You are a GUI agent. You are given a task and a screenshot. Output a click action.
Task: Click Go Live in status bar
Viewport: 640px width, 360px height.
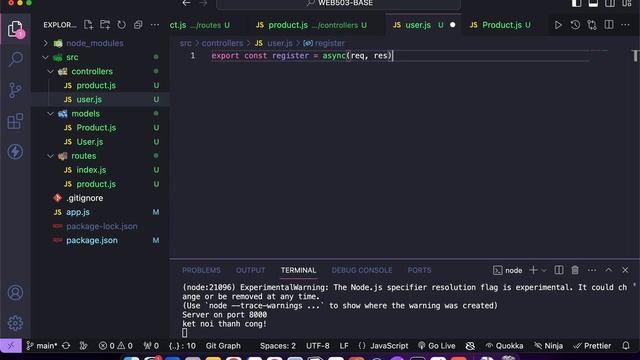coord(436,346)
